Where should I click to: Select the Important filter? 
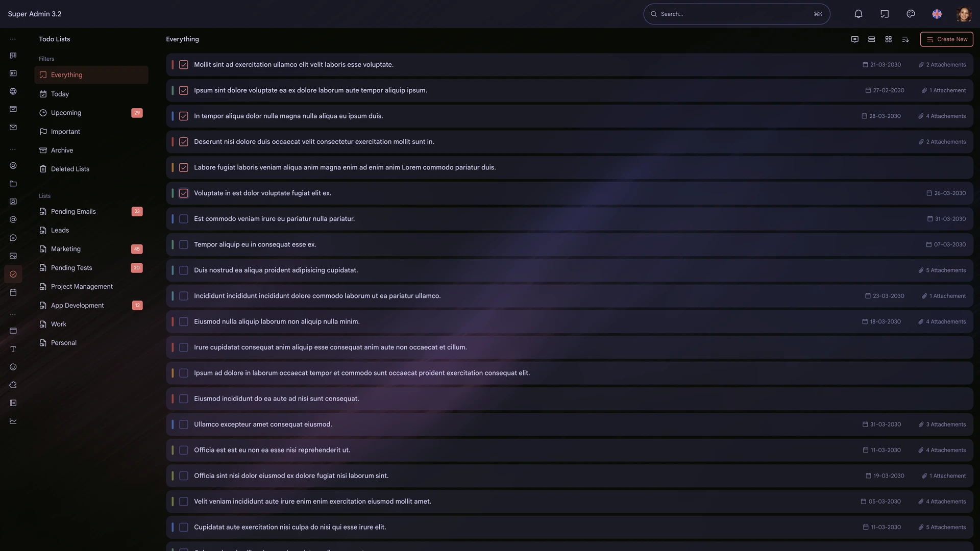[91, 132]
